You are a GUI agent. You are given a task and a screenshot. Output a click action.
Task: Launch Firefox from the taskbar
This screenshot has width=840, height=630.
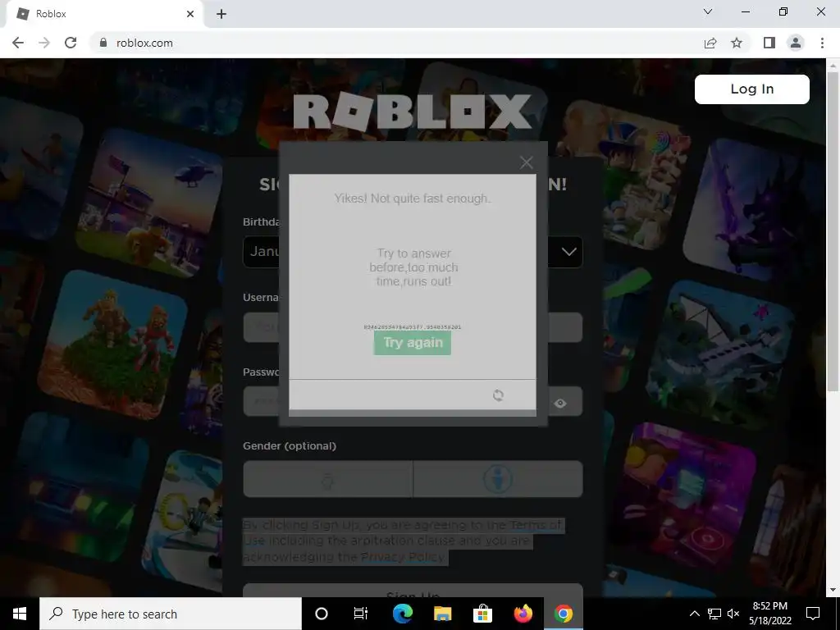(x=523, y=614)
